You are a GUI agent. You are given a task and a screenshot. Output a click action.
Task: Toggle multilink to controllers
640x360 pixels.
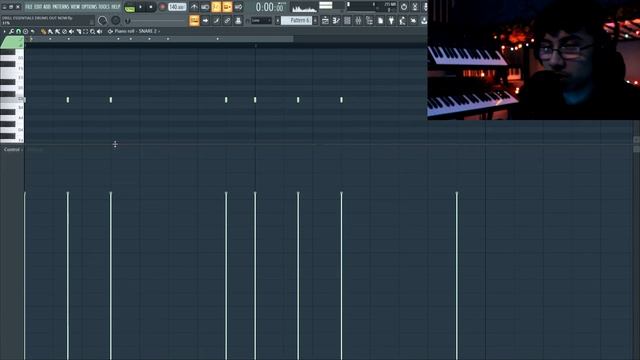(x=227, y=20)
